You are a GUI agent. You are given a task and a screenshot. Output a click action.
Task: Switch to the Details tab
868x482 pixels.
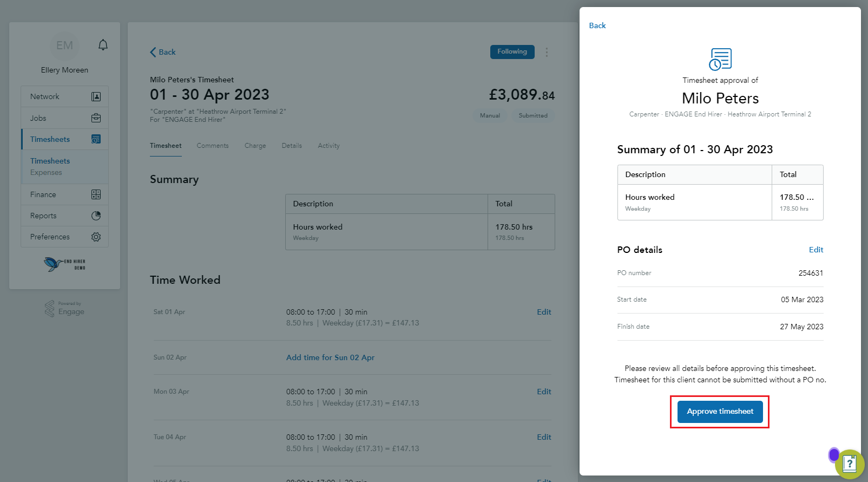click(x=292, y=146)
